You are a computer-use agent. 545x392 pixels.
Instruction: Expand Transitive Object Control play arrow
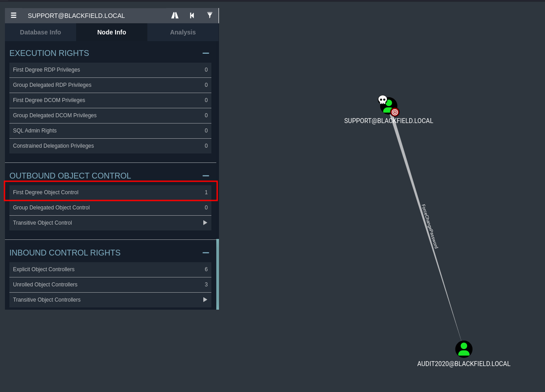coord(205,223)
